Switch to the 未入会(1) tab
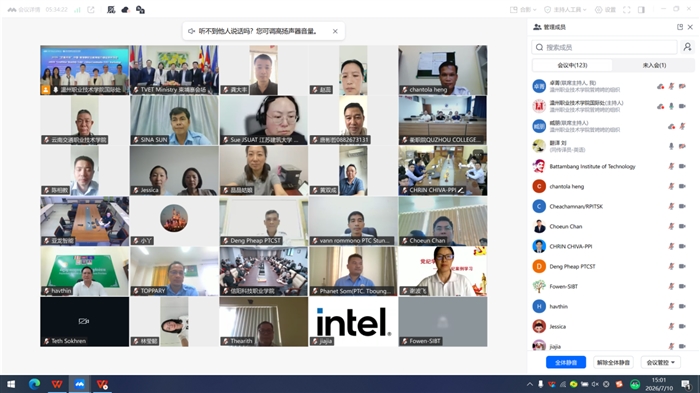The width and height of the screenshot is (700, 393). pyautogui.click(x=654, y=65)
